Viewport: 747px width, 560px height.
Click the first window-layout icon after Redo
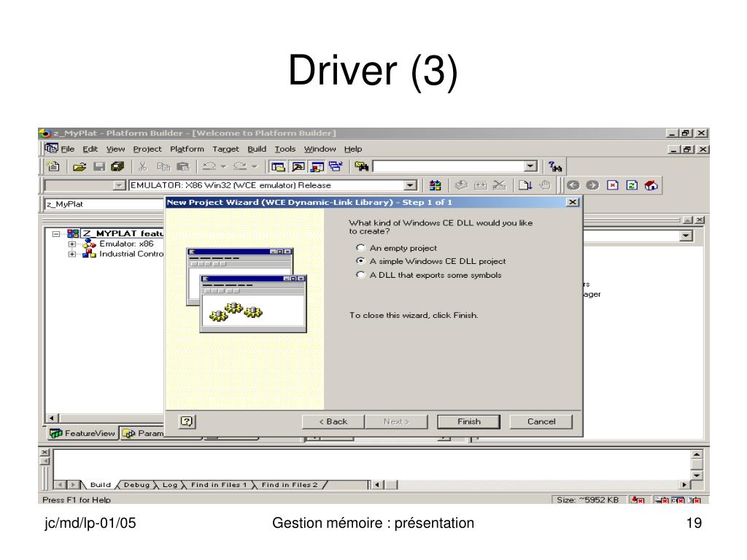(x=278, y=166)
